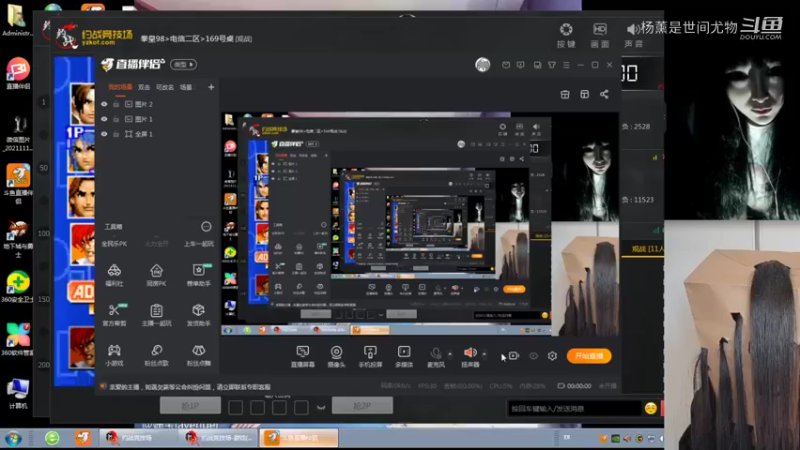Open the green 360 browser taskbar icon
This screenshot has height=450, width=800.
(x=52, y=438)
